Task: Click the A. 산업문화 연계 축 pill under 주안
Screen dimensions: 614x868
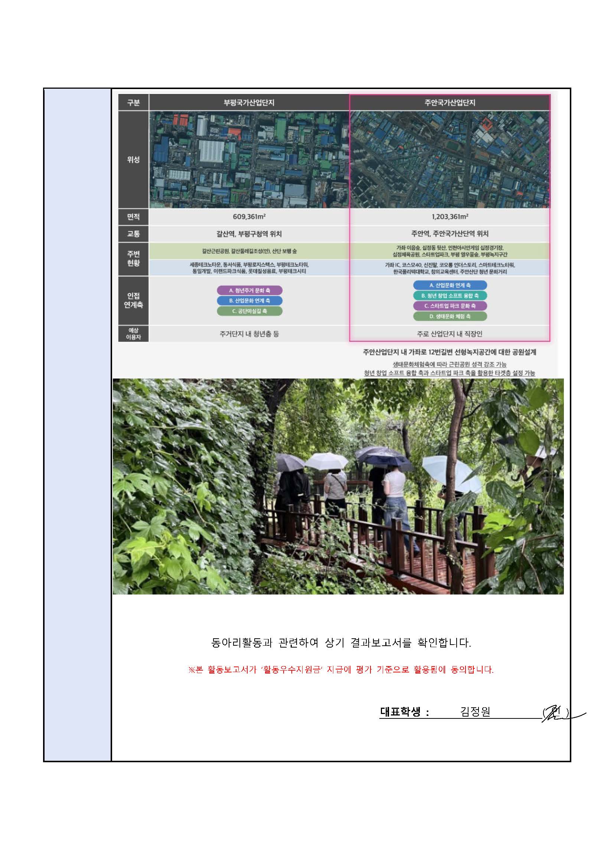Action: pos(450,285)
